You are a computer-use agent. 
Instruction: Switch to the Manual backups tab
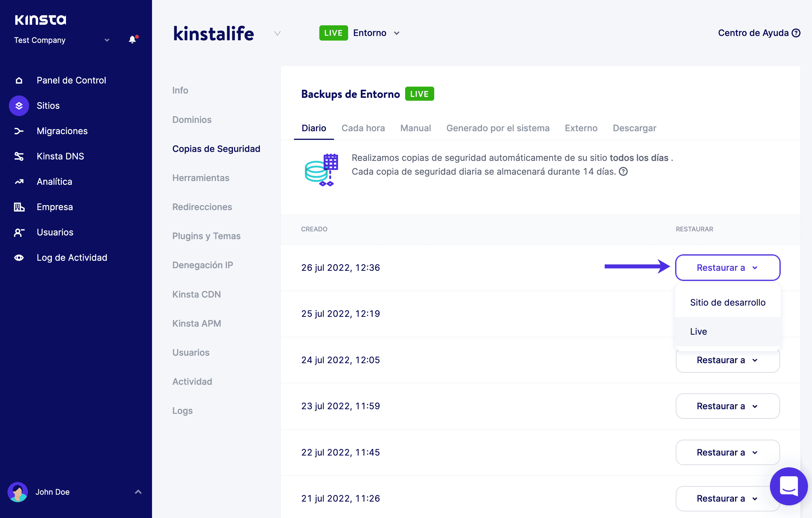[x=415, y=128]
